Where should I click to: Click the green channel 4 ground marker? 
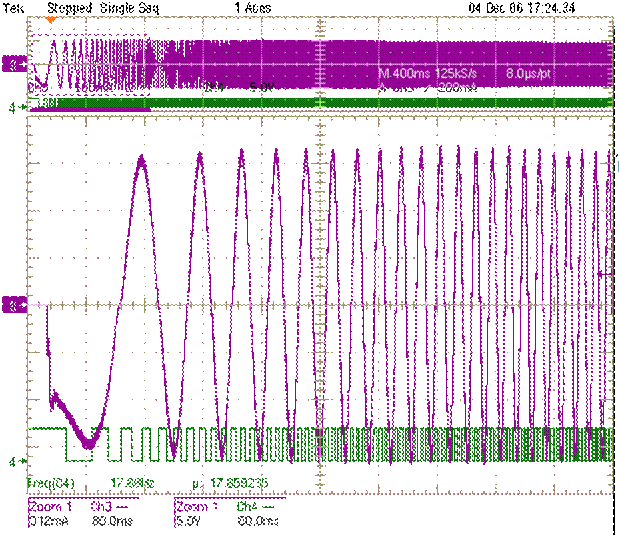click(11, 461)
